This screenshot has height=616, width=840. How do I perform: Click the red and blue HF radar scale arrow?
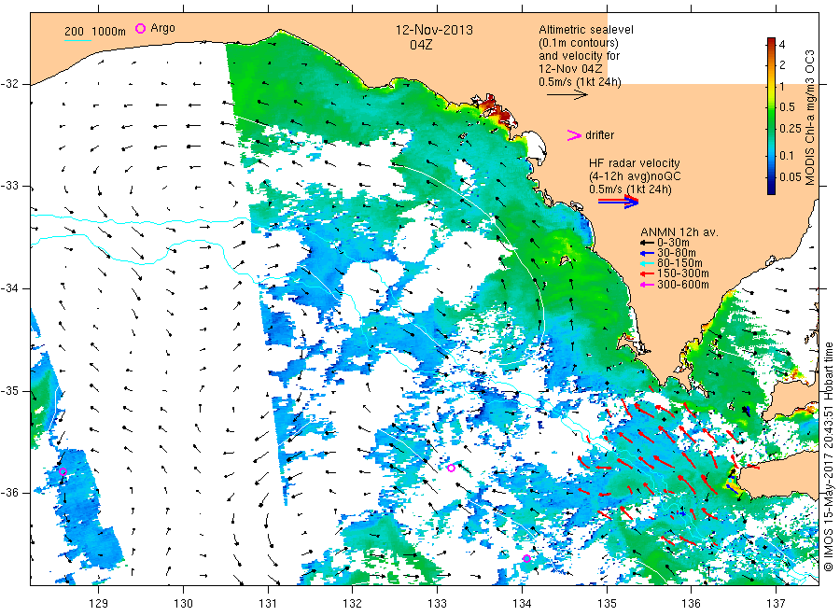[x=618, y=202]
